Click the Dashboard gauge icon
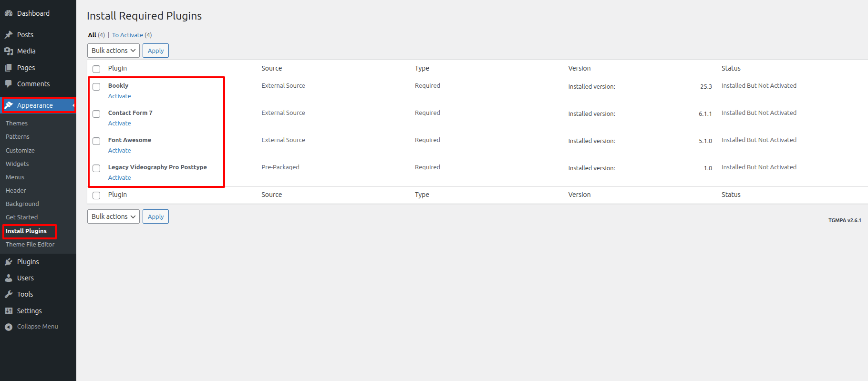 point(9,13)
